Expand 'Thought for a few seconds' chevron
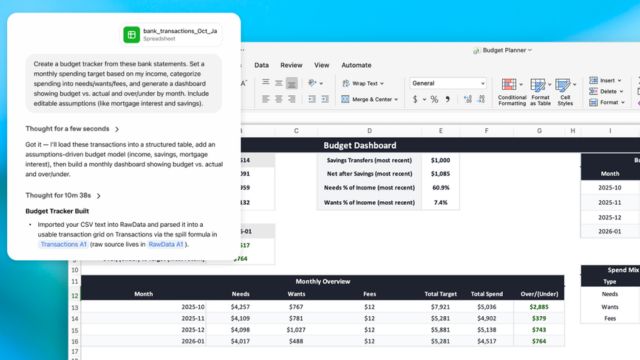 117,129
